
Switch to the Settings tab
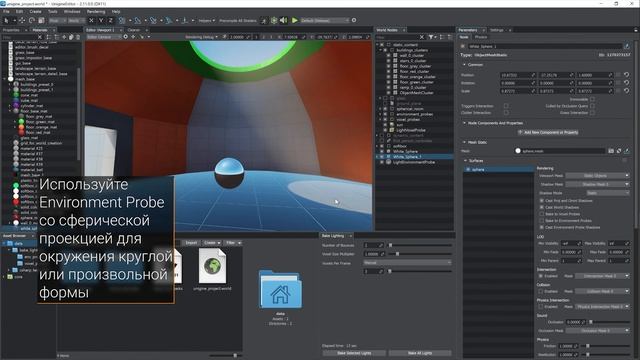(497, 30)
